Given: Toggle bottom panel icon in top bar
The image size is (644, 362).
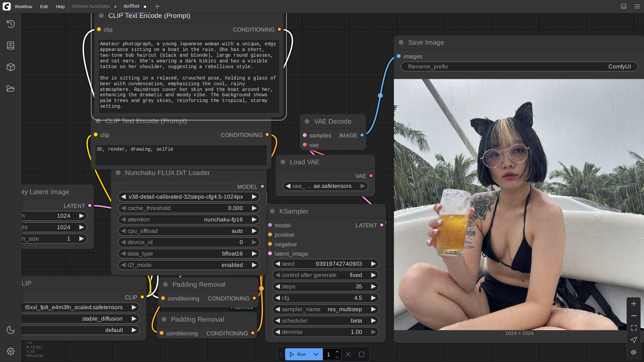Looking at the screenshot, I should pyautogui.click(x=624, y=6).
